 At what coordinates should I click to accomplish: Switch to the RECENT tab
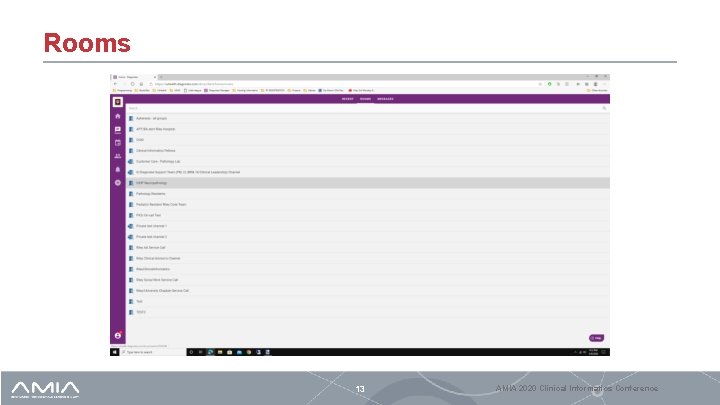pyautogui.click(x=348, y=99)
